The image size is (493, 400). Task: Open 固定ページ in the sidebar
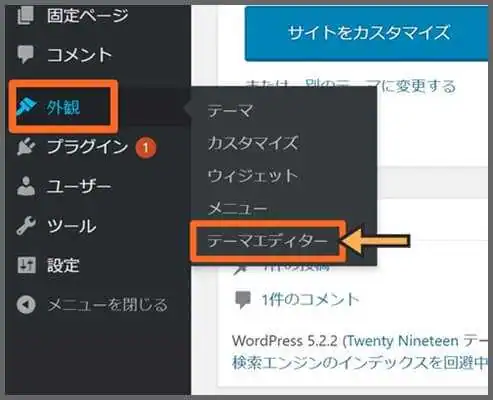coord(87,15)
